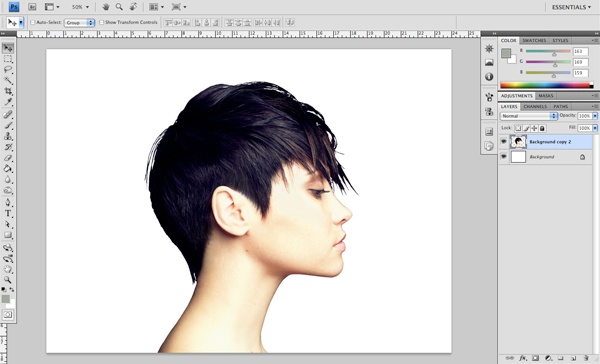Enable the Auto-Select checkbox
Viewport: 600px width, 364px height.
(x=33, y=23)
